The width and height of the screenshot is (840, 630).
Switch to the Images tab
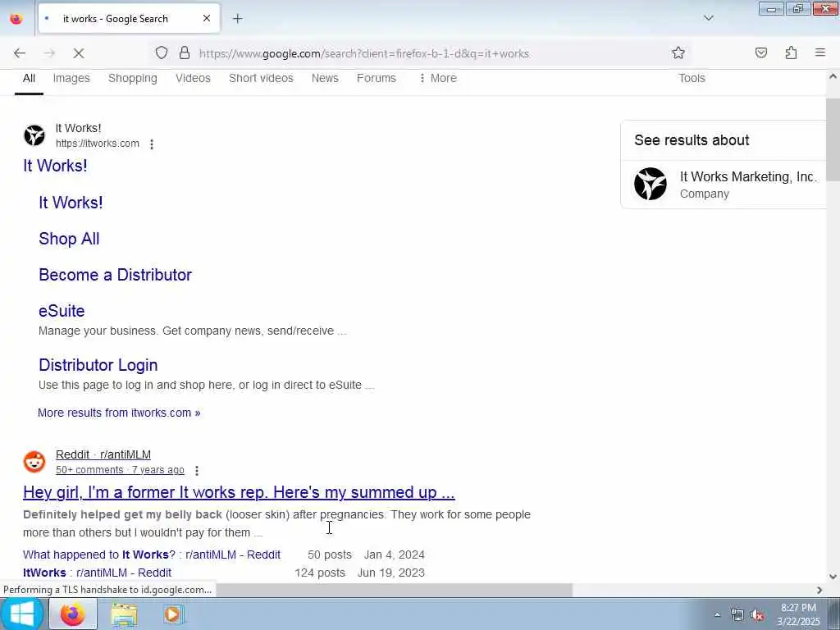[x=71, y=78]
